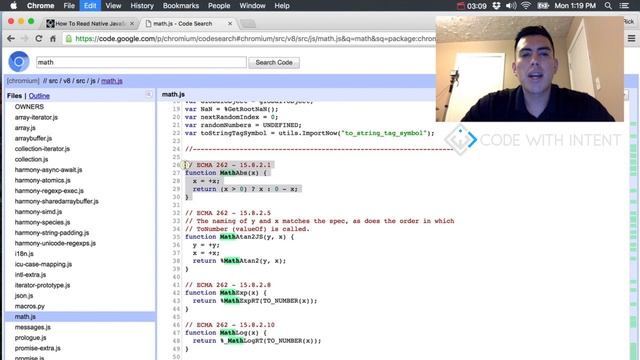The image size is (640, 360).
Task: Open the Edit menu
Action: (x=90, y=6)
